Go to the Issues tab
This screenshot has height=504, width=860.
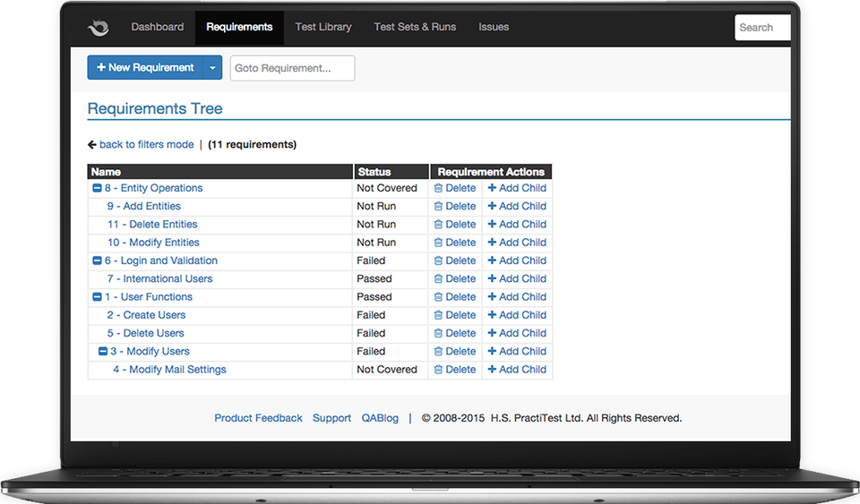pos(494,27)
